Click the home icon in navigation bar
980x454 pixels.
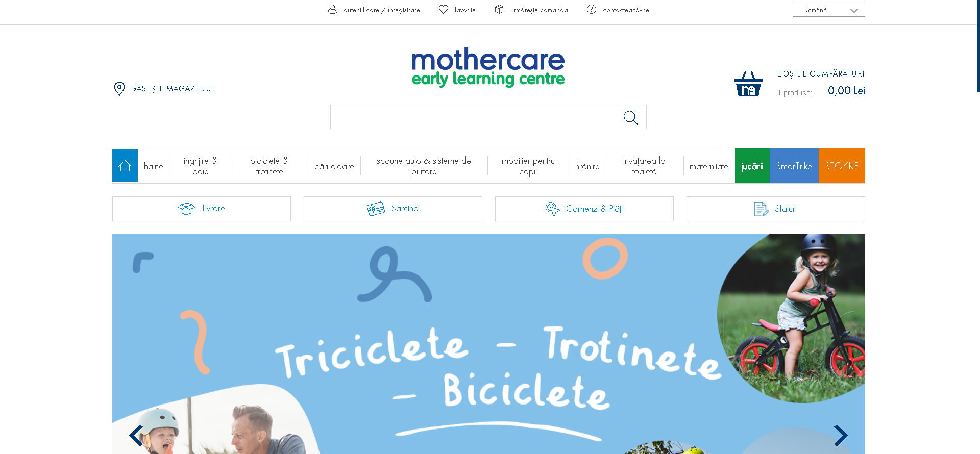pos(125,166)
